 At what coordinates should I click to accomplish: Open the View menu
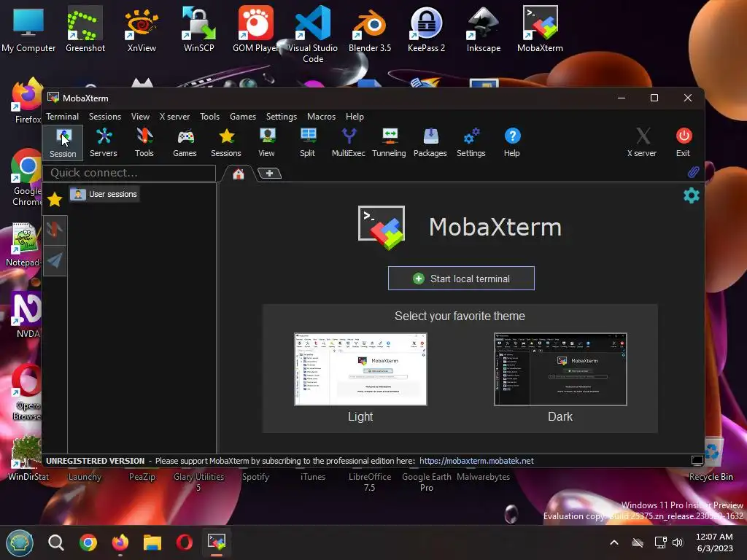140,117
